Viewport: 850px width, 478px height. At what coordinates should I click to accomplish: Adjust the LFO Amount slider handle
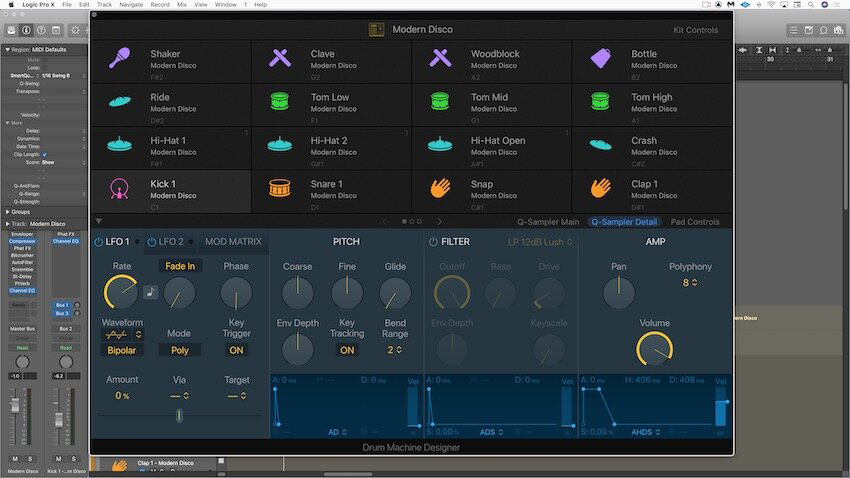pyautogui.click(x=179, y=416)
